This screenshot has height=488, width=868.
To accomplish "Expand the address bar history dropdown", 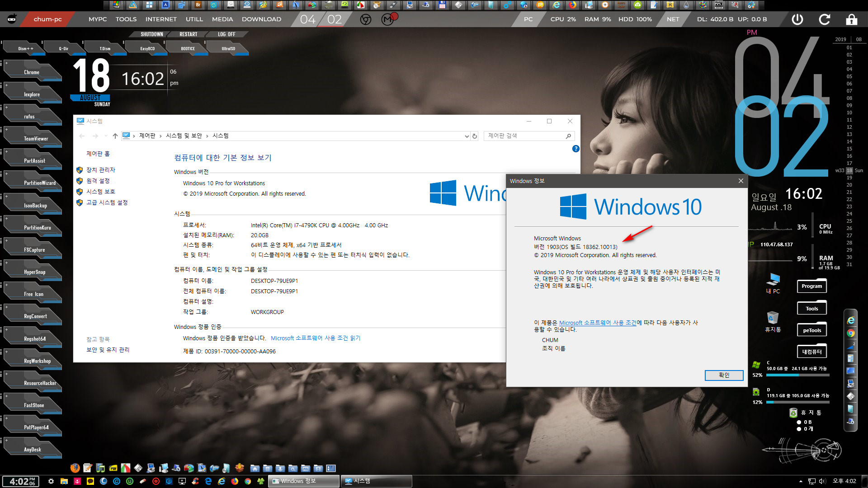I will coord(467,136).
